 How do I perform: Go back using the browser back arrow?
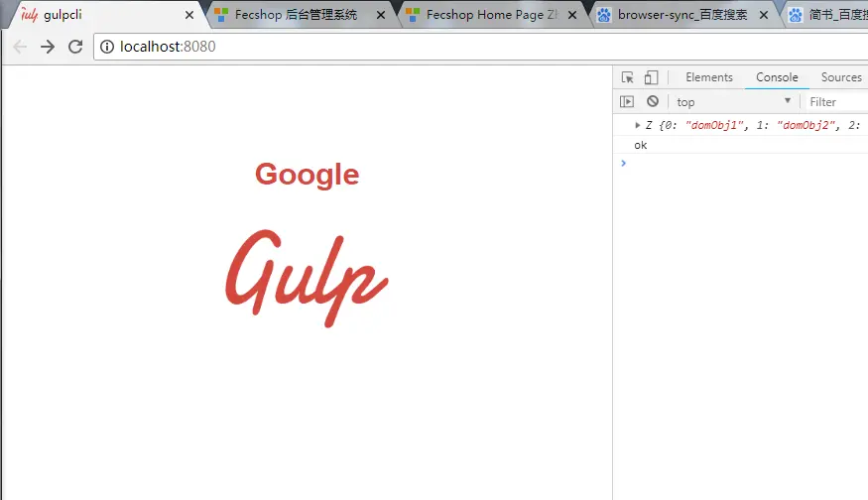20,47
